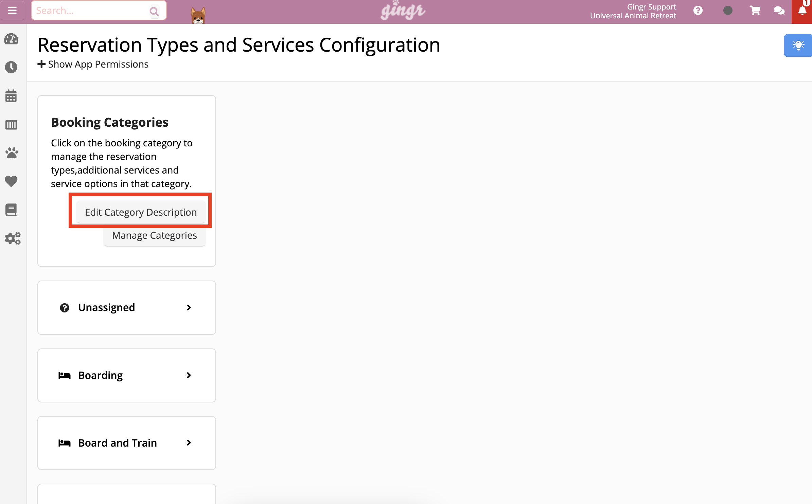Open the notifications bell
812x504 pixels.
[x=802, y=11]
